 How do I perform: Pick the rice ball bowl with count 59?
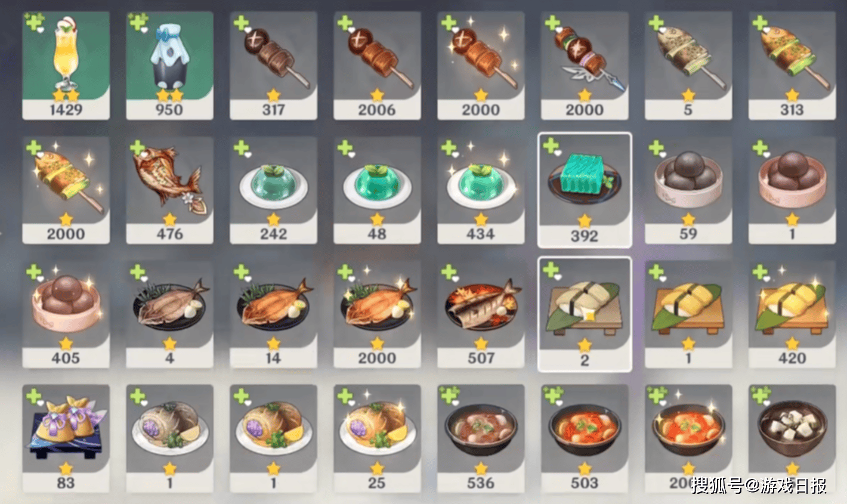(x=688, y=190)
